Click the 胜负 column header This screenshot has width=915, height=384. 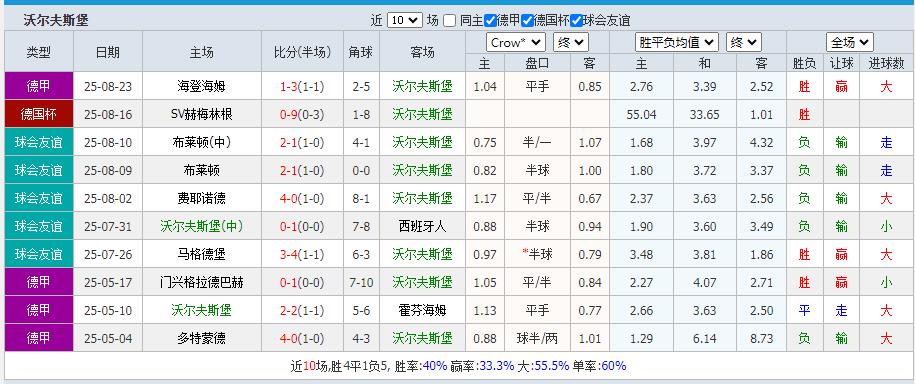(x=804, y=63)
